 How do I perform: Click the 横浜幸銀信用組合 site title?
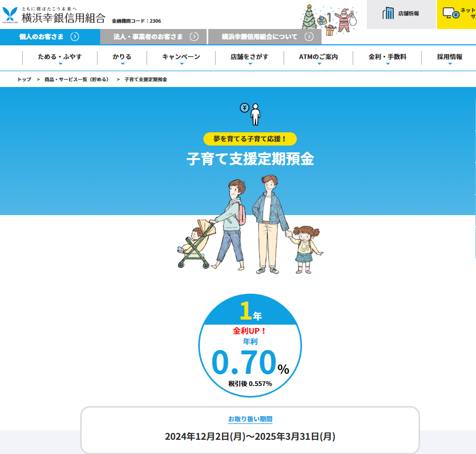(x=63, y=18)
